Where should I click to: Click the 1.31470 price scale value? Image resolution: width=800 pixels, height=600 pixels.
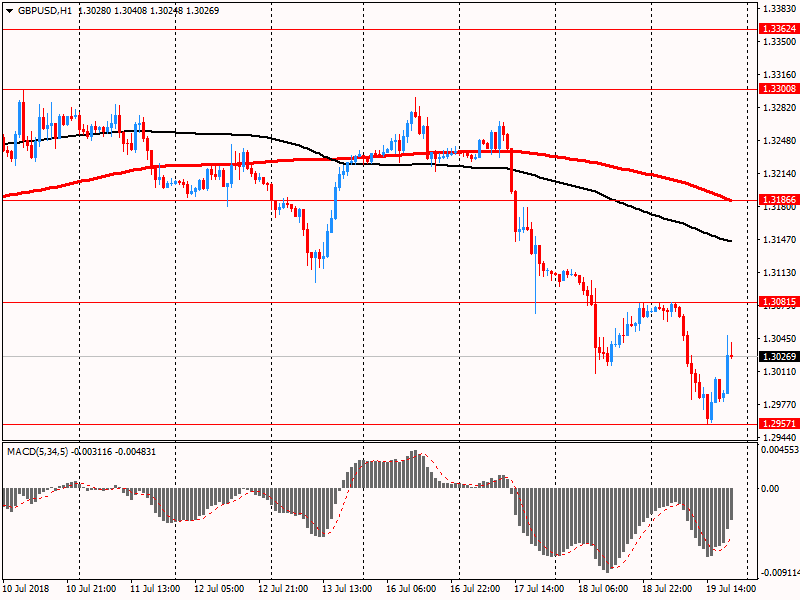tap(780, 239)
